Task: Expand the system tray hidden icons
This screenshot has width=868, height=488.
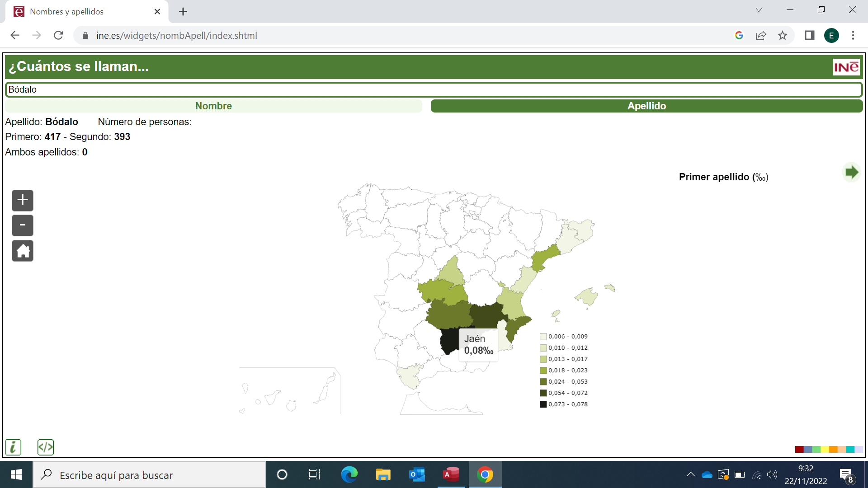Action: point(690,474)
